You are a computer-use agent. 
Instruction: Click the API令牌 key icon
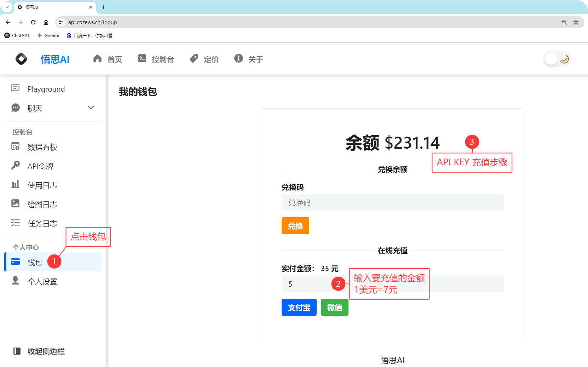16,165
